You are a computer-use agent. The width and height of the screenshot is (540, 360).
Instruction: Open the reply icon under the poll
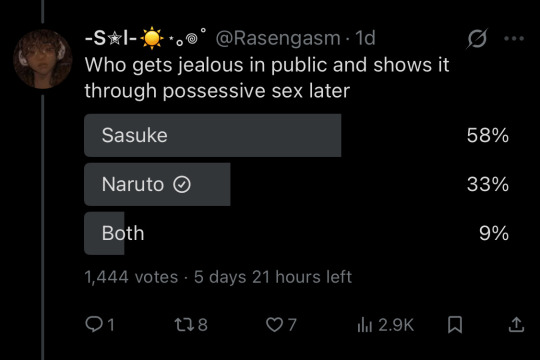click(94, 324)
